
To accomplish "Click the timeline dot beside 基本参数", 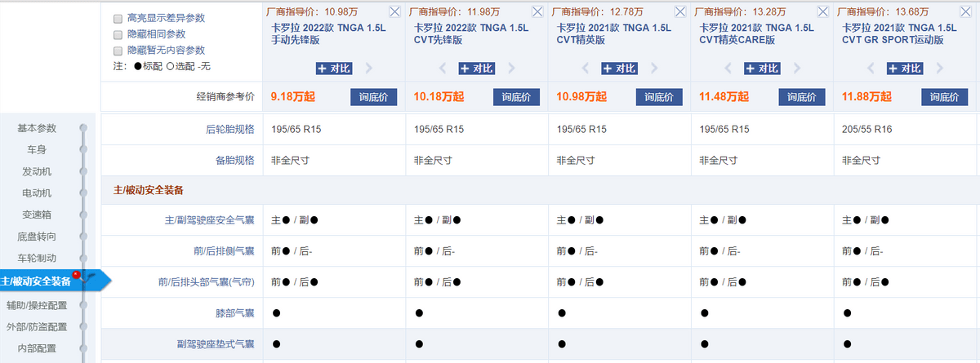I will tap(83, 128).
